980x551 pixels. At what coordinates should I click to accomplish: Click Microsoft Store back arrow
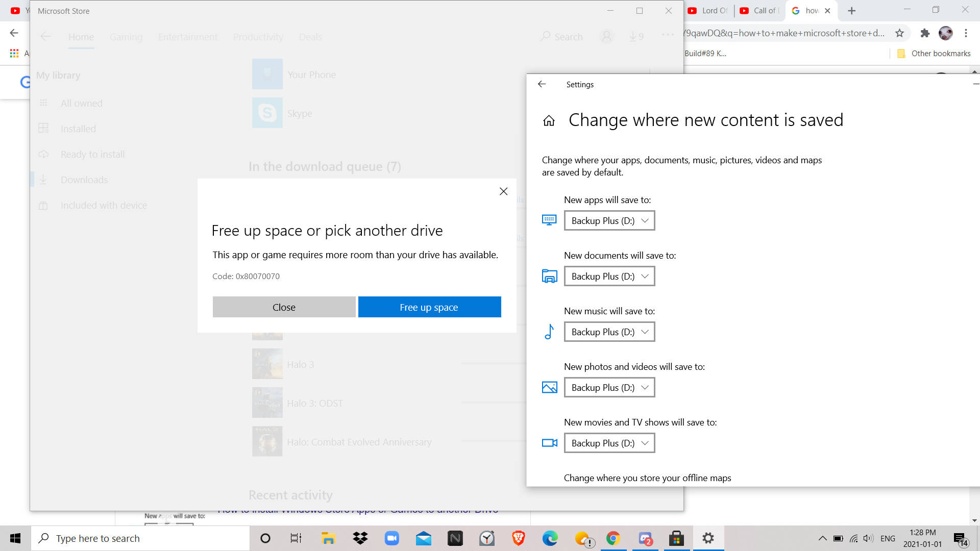coord(45,36)
